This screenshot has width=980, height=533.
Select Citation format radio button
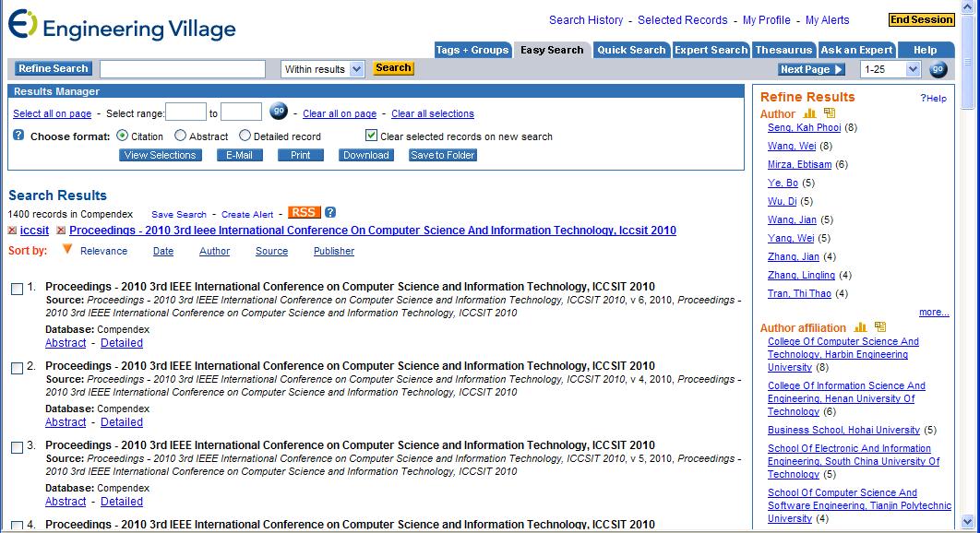tap(123, 136)
